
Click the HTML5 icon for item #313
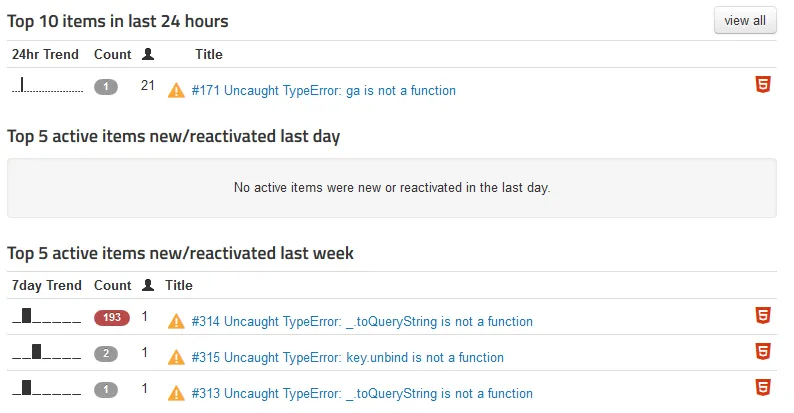(x=762, y=387)
